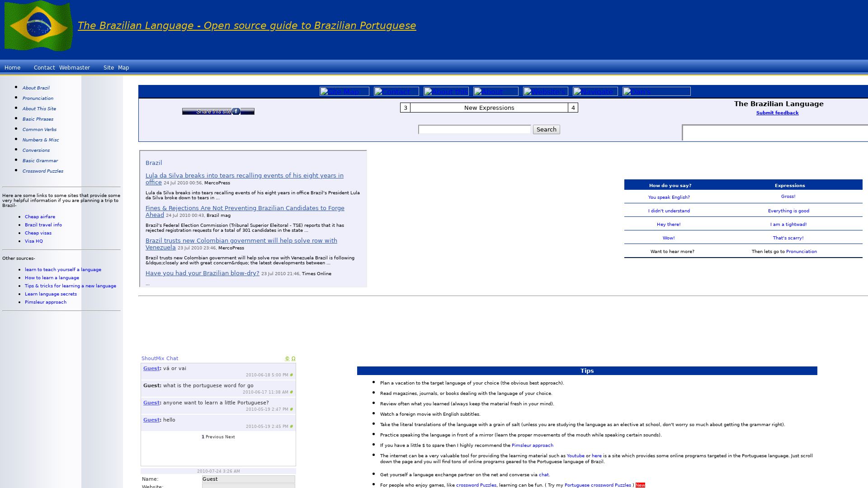This screenshot has width=868, height=488.
Task: Click the Site Map image button
Action: pyautogui.click(x=344, y=92)
